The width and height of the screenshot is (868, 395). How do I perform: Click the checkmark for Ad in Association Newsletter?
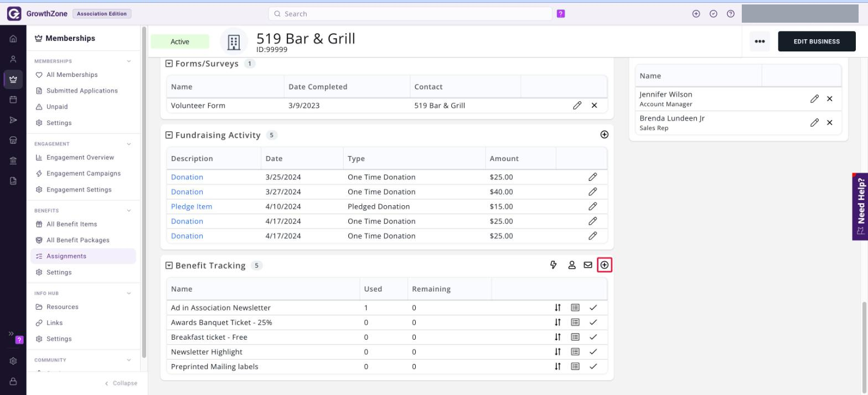593,308
